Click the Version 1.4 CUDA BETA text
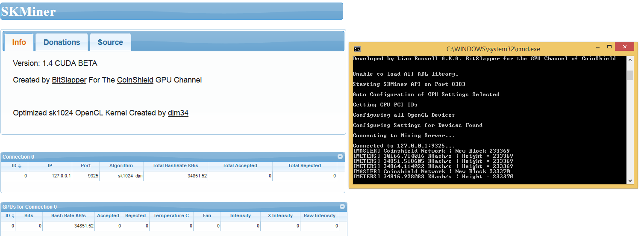Viewport: 644px width, 236px height. tap(55, 63)
